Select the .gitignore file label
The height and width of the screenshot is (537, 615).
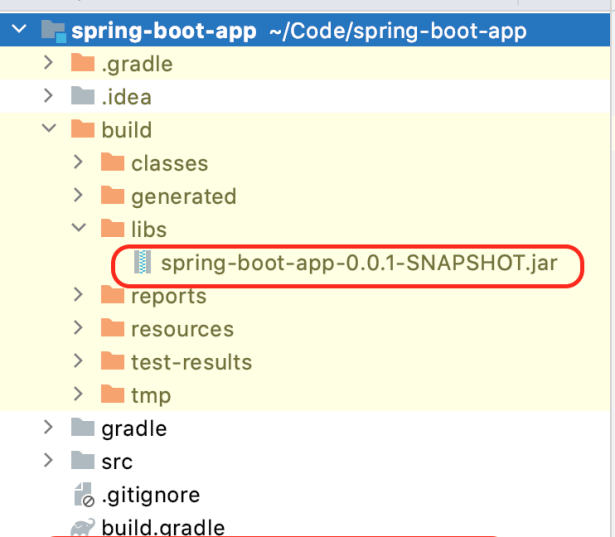pos(151,495)
